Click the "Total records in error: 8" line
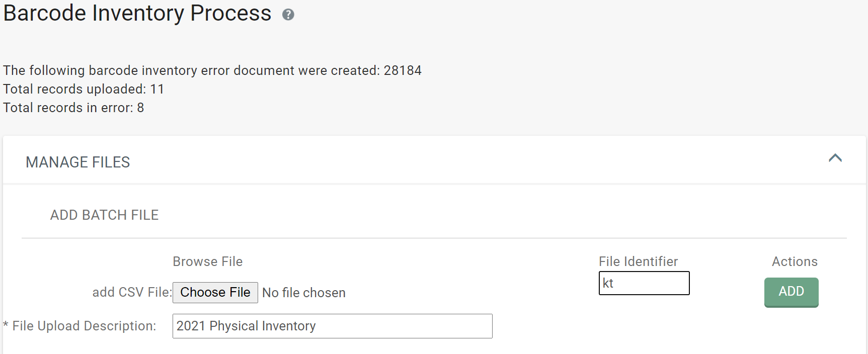 tap(73, 108)
